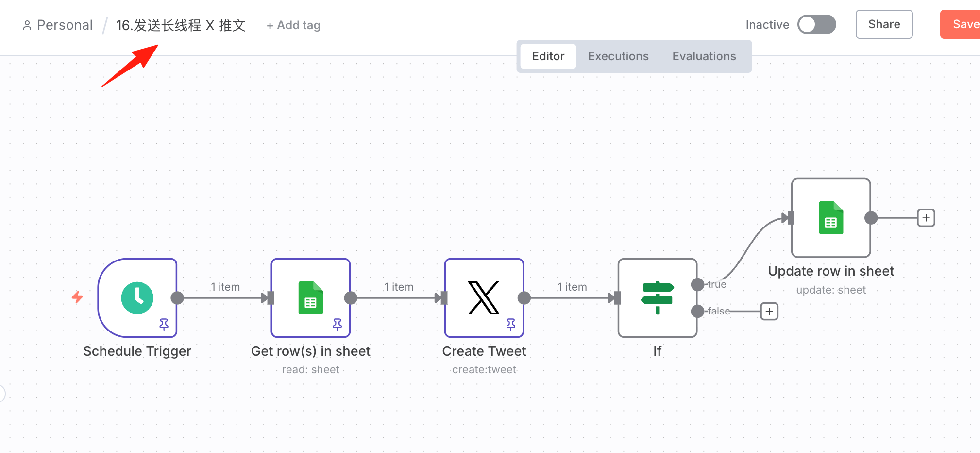Select the If signpost node
Image resolution: width=980 pixels, height=453 pixels.
(658, 297)
